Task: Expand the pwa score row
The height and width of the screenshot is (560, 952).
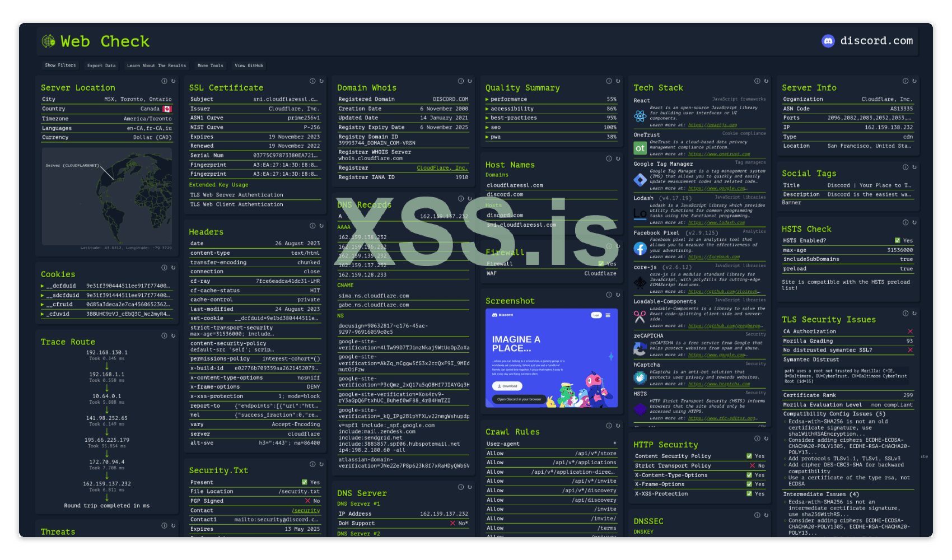Action: point(551,137)
